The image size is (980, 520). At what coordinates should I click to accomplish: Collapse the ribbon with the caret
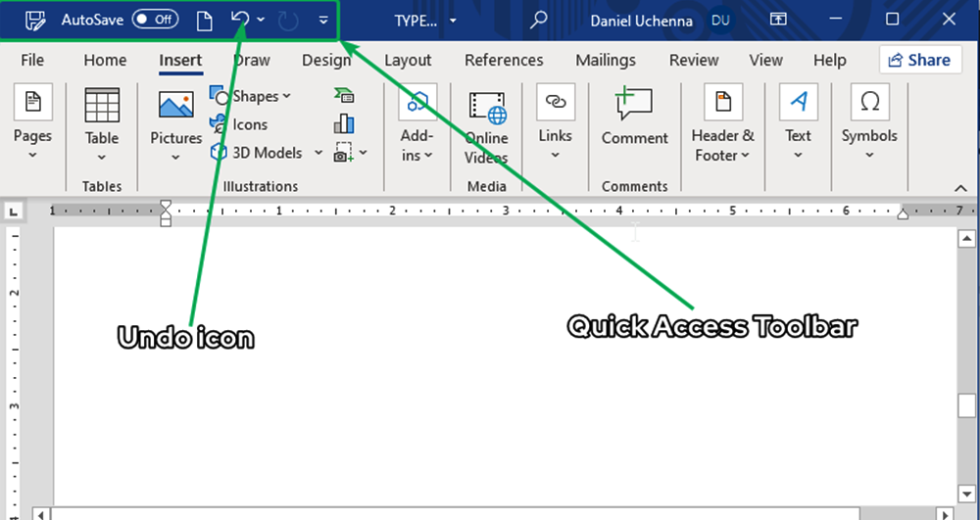(x=959, y=187)
